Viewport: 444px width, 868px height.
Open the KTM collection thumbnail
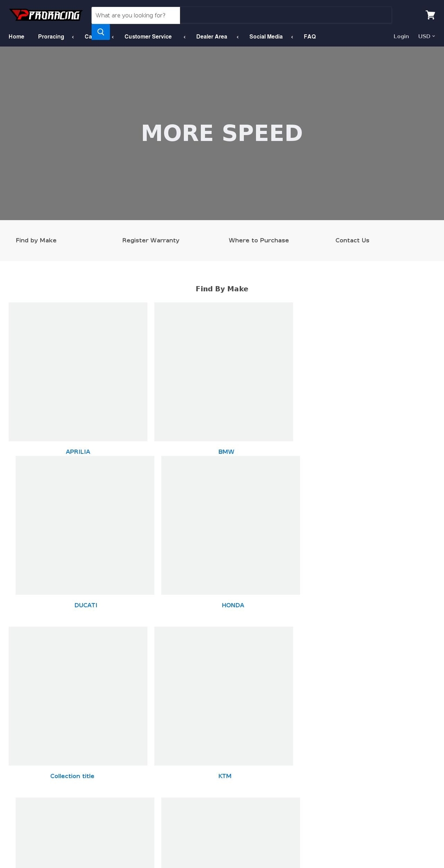[223, 696]
